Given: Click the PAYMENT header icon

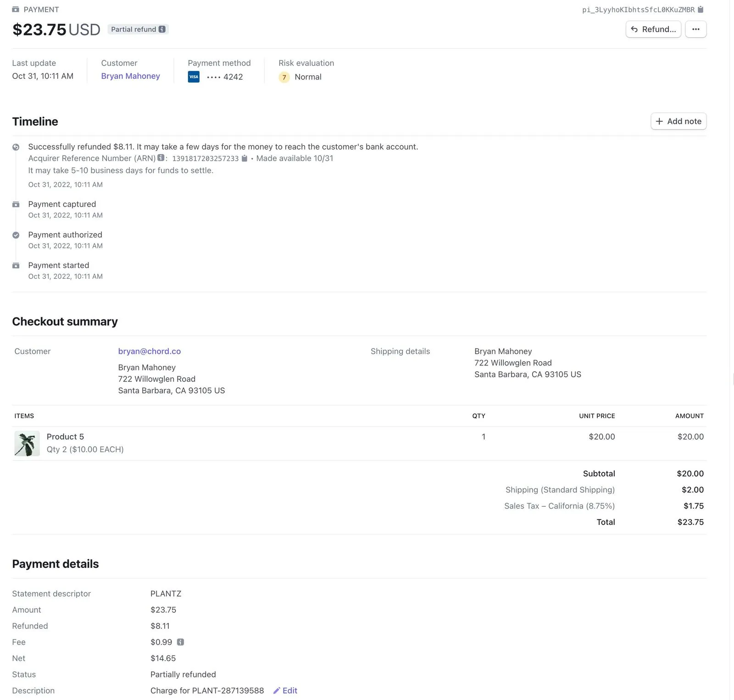Looking at the screenshot, I should (x=16, y=9).
